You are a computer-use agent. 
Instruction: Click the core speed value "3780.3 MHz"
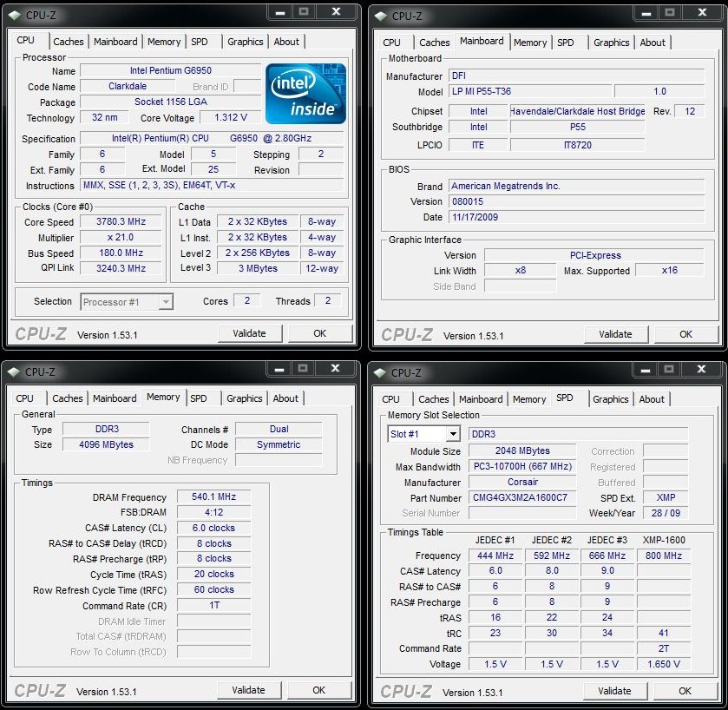(121, 222)
